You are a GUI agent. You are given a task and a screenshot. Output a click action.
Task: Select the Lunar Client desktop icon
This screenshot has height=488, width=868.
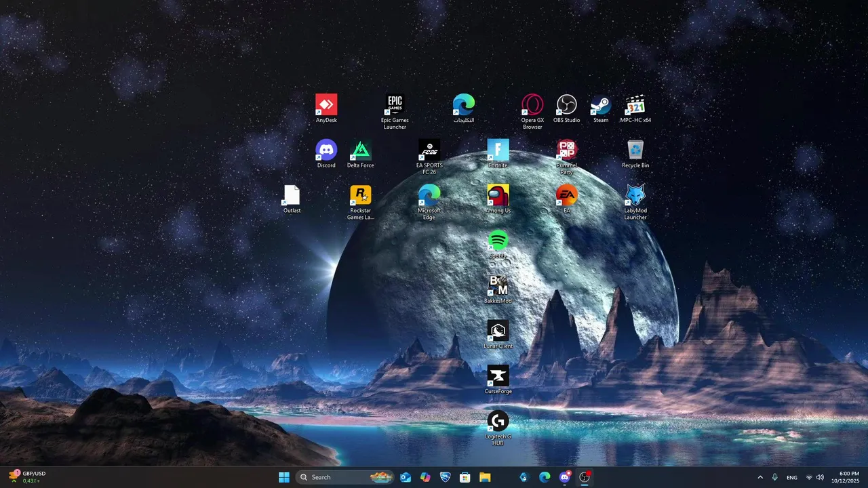498,335
